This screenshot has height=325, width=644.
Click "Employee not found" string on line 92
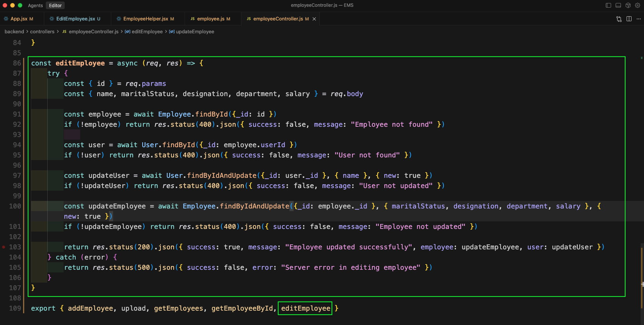[392, 124]
